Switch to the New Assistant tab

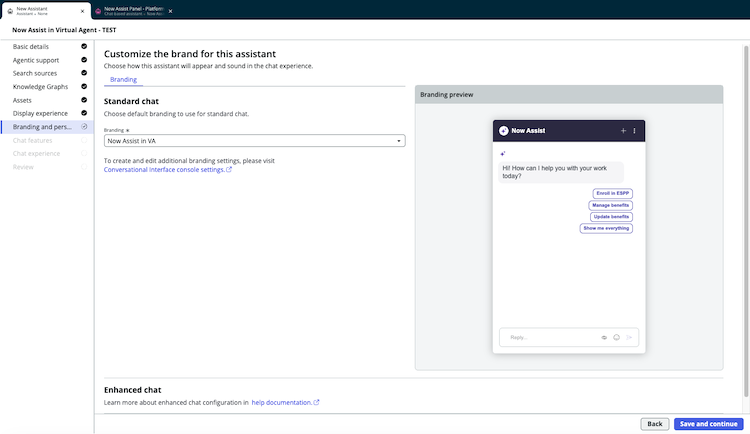(x=45, y=11)
